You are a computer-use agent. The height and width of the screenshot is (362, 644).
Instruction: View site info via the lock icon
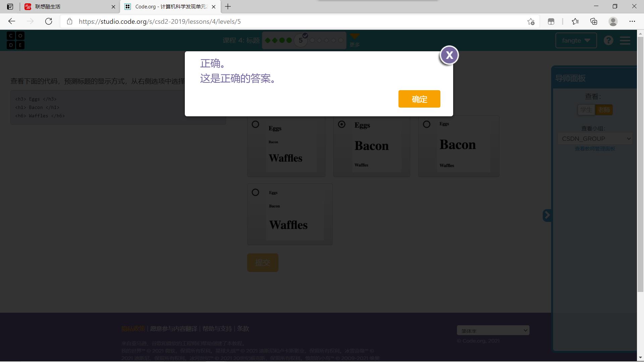(69, 21)
